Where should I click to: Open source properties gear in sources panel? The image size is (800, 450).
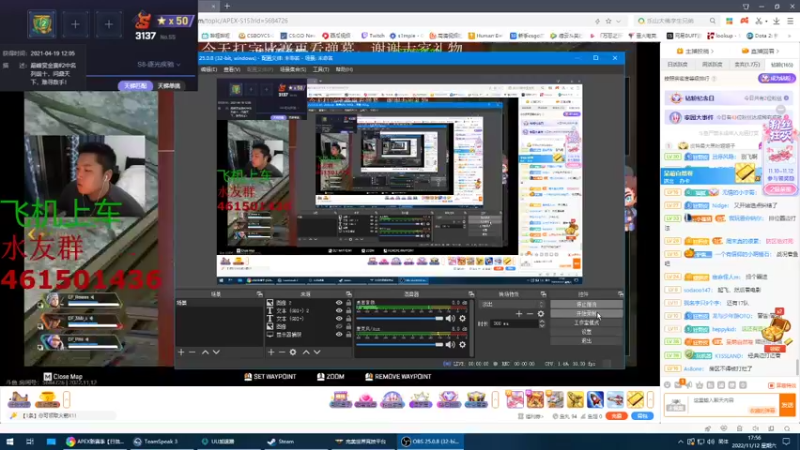pyautogui.click(x=293, y=352)
